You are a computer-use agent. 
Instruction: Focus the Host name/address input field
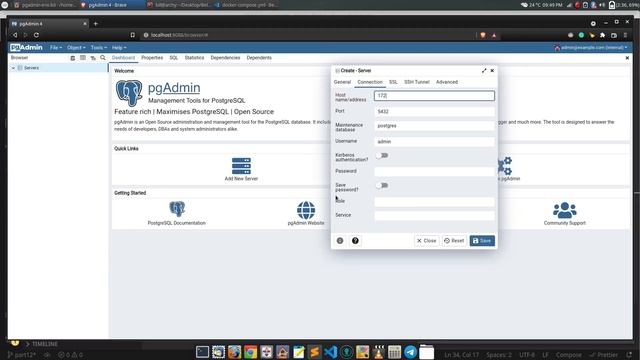coord(434,96)
